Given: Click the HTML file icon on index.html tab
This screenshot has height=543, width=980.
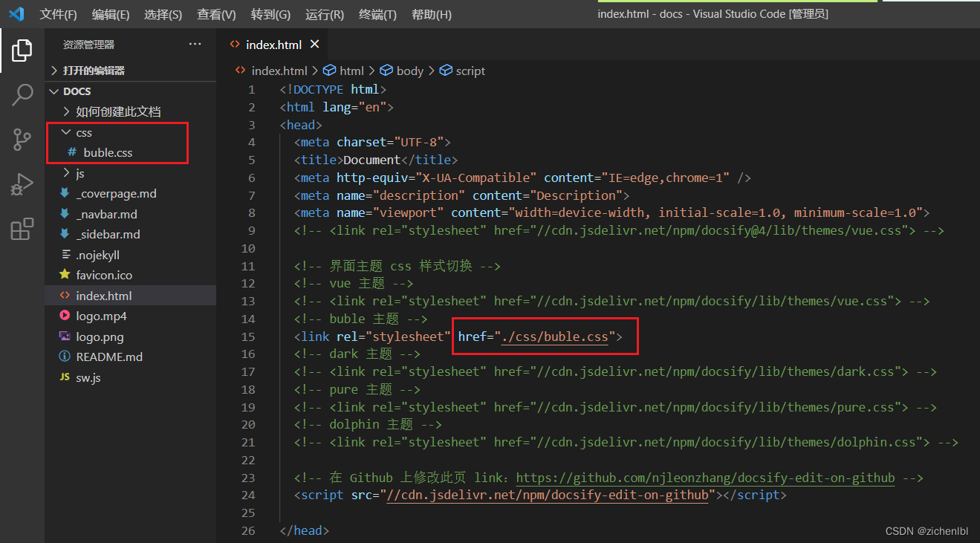Looking at the screenshot, I should (235, 45).
